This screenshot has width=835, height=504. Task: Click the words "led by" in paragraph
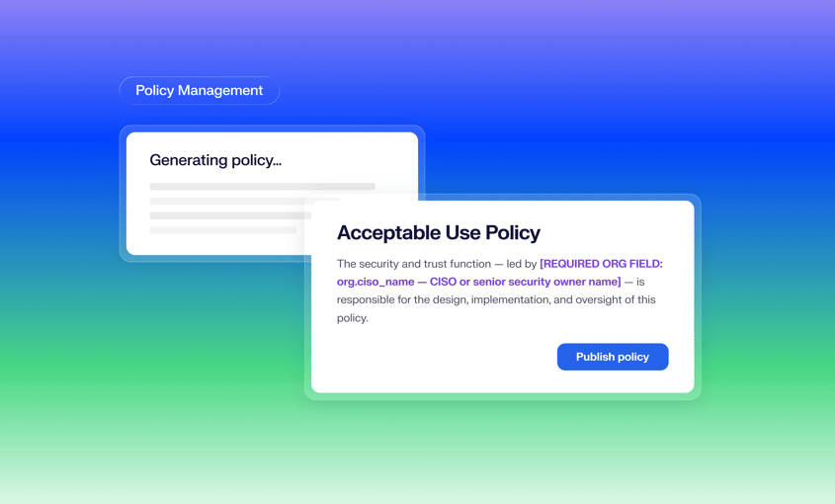click(522, 264)
